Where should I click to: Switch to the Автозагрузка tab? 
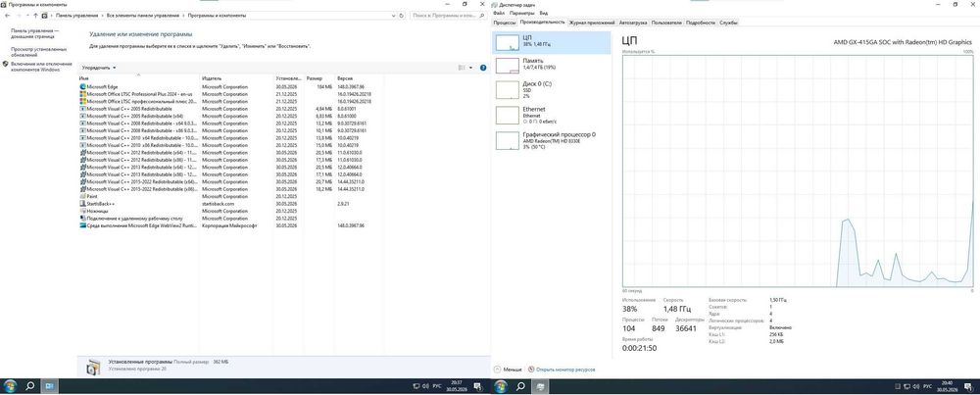pyautogui.click(x=632, y=23)
